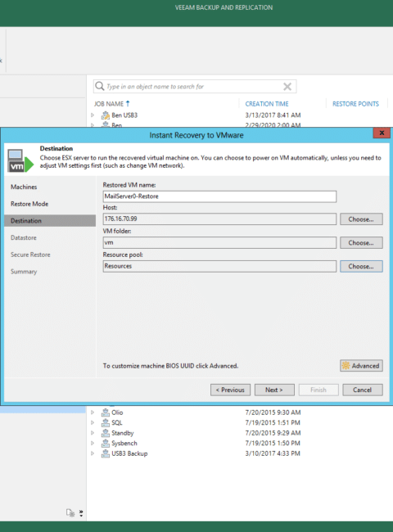Go to the Restore Mode wizard step

29,204
